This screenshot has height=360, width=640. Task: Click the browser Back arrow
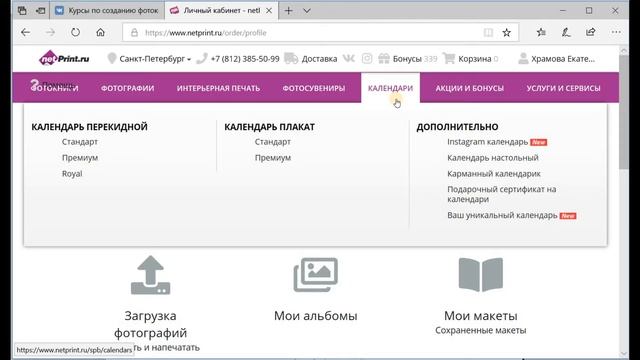coord(25,32)
